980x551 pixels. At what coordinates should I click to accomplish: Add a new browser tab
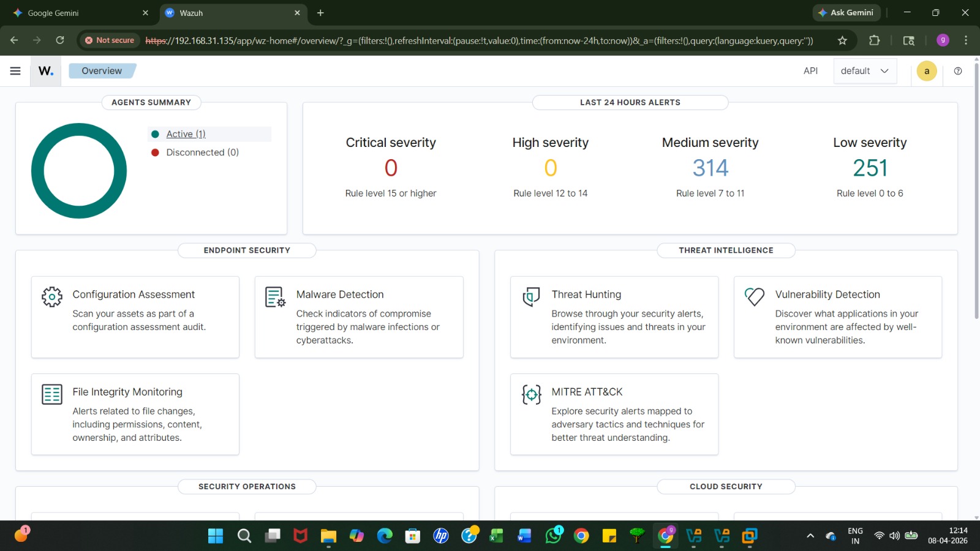click(x=320, y=13)
